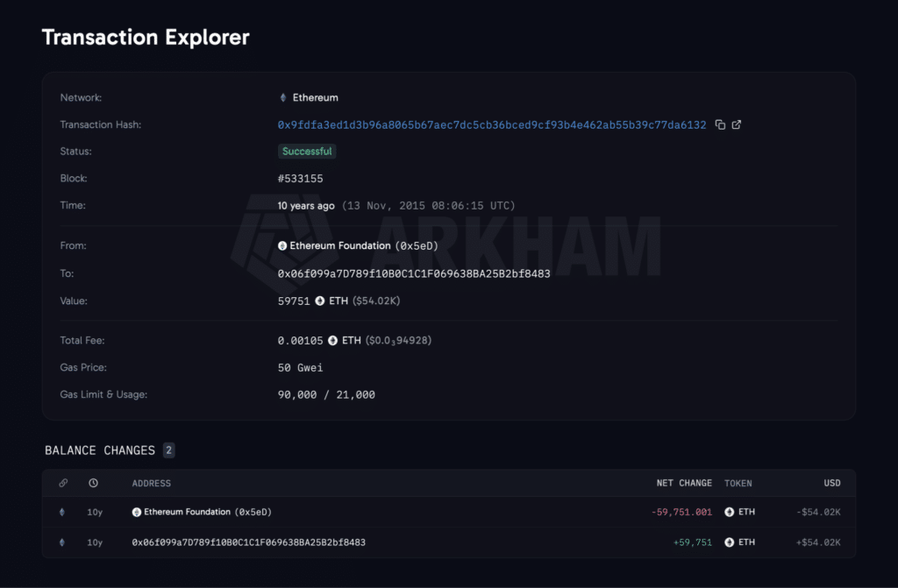The image size is (898, 588).
Task: Click the Ethereum chain icon in the Ethereum Foundation row
Action: click(x=62, y=512)
